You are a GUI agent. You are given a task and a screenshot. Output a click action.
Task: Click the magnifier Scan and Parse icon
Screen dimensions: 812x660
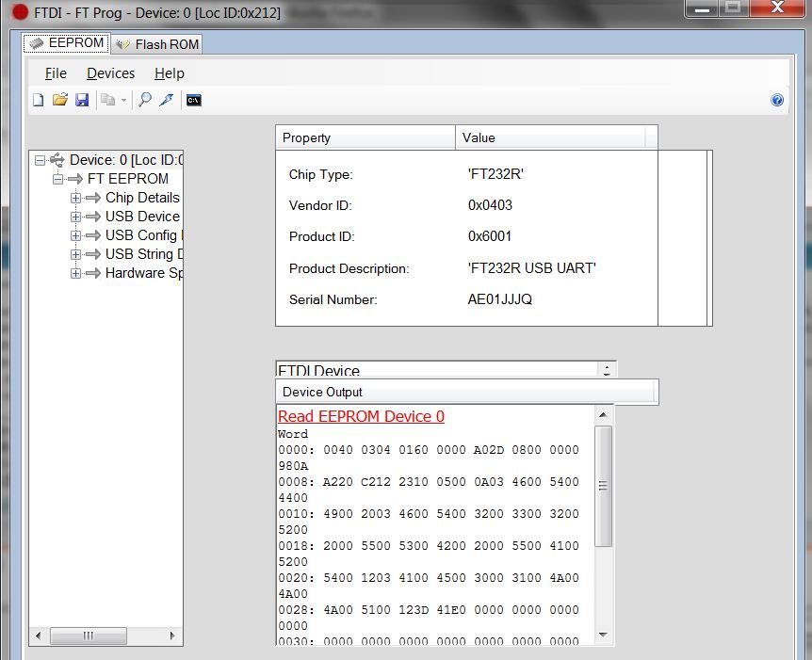145,100
